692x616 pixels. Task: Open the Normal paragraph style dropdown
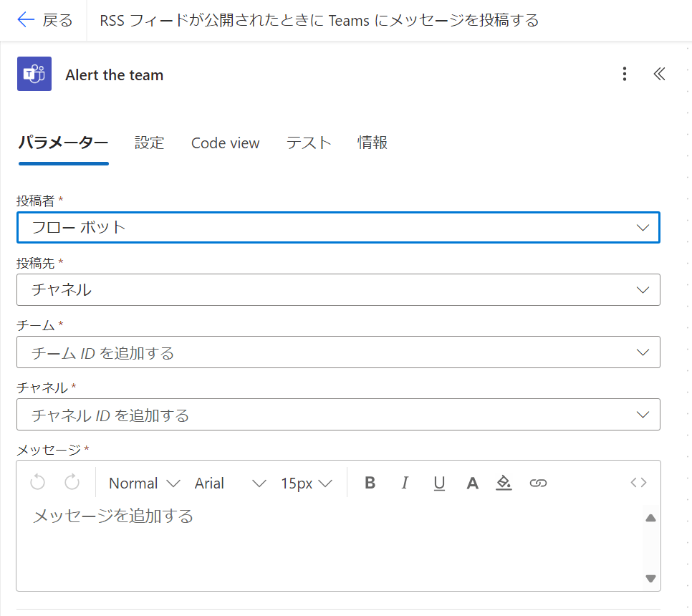(x=145, y=483)
